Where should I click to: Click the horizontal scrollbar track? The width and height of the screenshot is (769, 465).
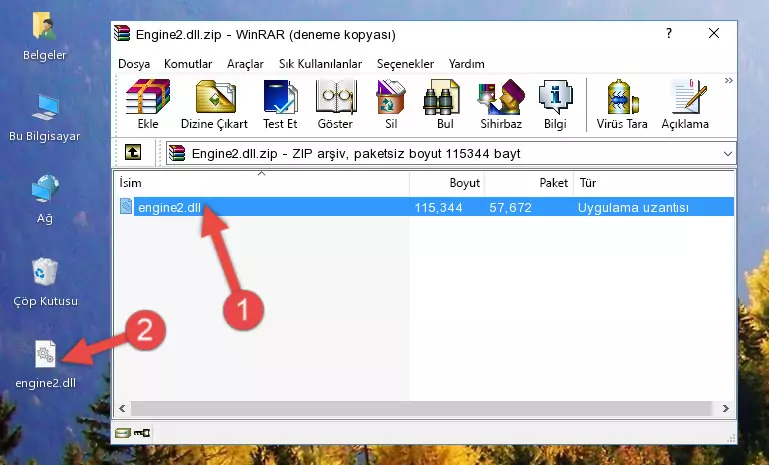pos(421,408)
